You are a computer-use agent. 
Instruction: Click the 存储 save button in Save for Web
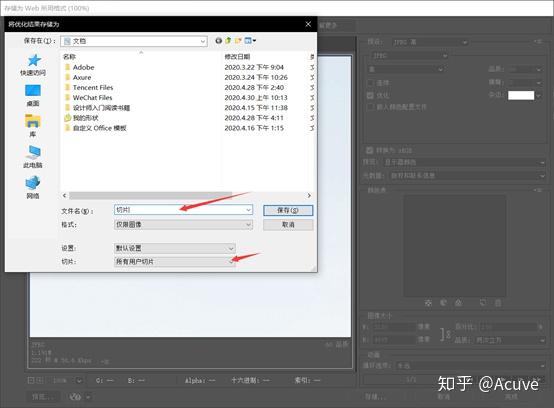click(375, 397)
